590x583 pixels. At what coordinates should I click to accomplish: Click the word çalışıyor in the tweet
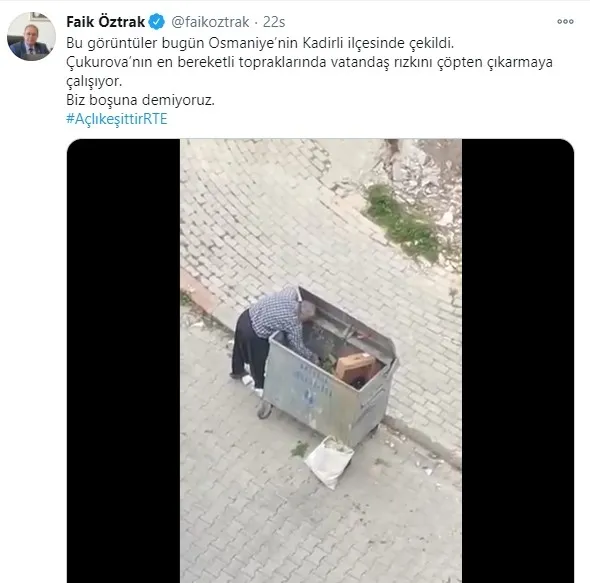[94, 81]
